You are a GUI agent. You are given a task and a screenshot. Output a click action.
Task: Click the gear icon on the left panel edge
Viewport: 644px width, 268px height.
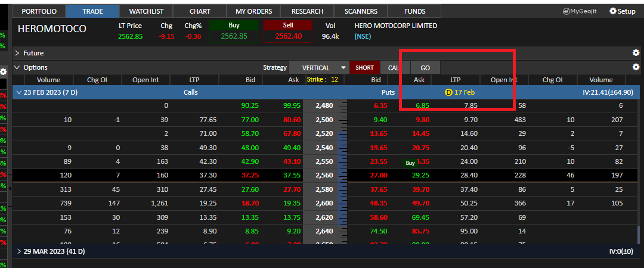tap(4, 72)
